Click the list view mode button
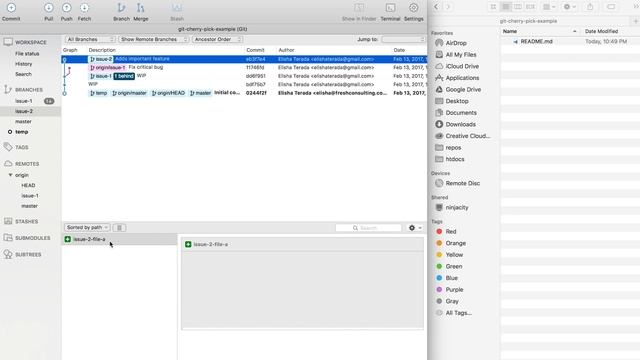The image size is (640, 360). (119, 227)
